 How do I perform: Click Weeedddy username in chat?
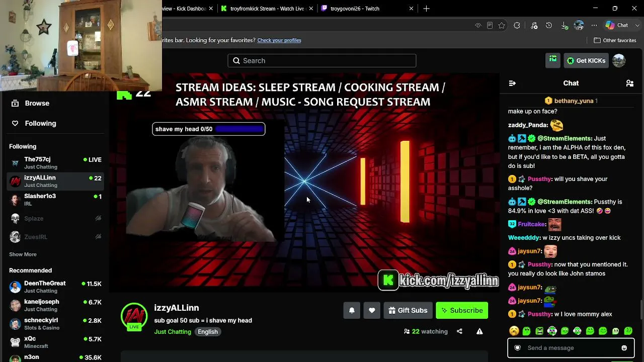pyautogui.click(x=524, y=238)
